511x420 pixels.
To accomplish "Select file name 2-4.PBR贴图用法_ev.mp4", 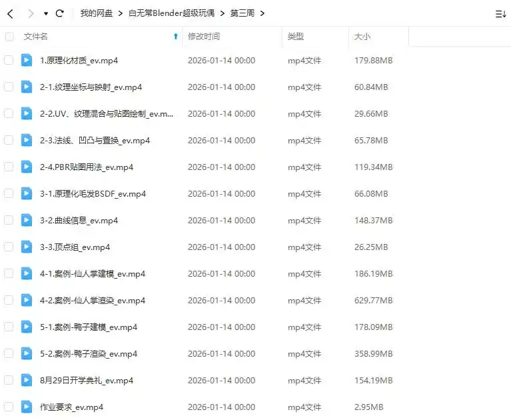I will pyautogui.click(x=87, y=167).
